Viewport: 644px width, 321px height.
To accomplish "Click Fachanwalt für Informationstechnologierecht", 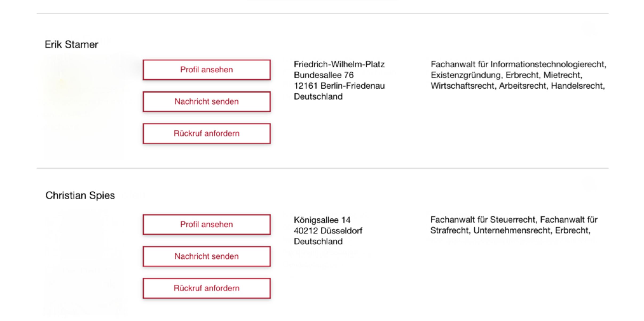I will coord(518,64).
